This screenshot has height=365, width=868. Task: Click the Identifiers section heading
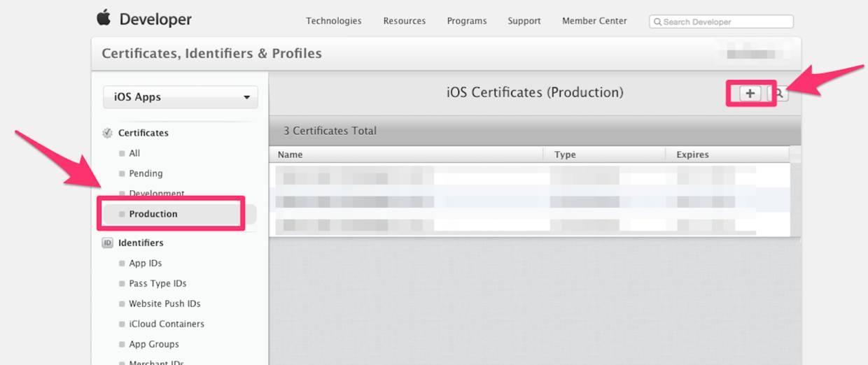141,243
